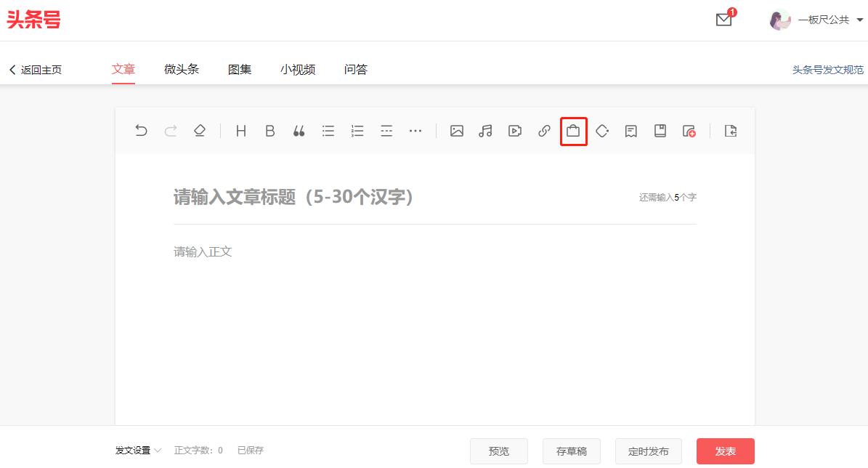Open the account dropdown beside 一板尺公共
Image resolution: width=868 pixels, height=468 pixels.
860,20
